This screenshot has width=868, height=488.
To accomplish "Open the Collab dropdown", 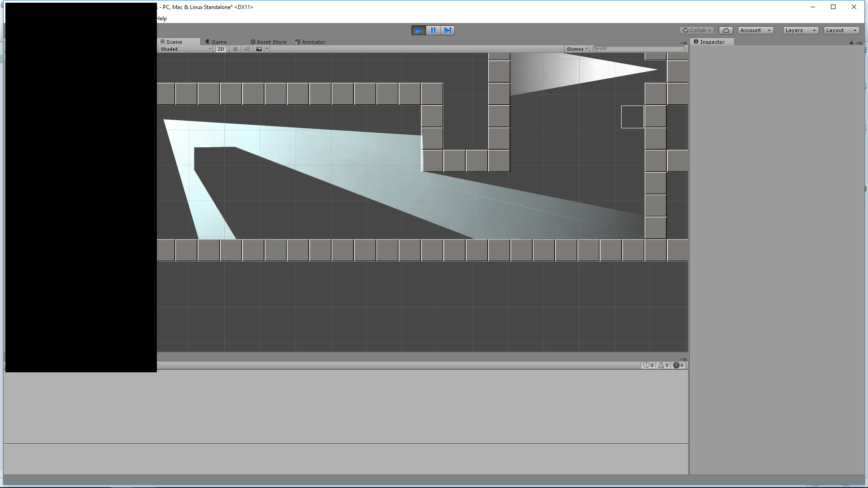I will (697, 30).
